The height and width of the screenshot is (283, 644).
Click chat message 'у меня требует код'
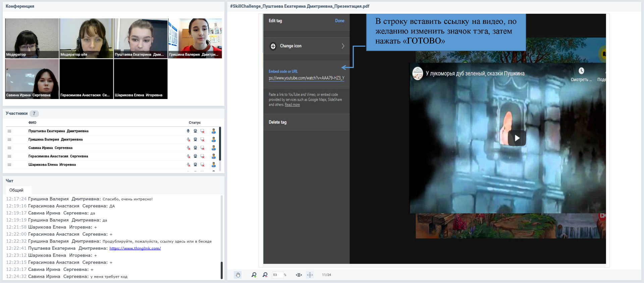109,277
